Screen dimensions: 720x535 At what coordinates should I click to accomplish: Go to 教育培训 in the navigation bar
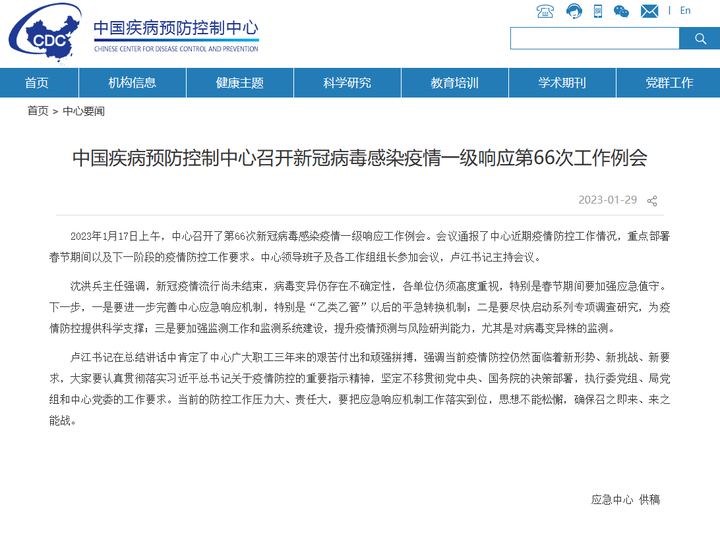click(455, 83)
